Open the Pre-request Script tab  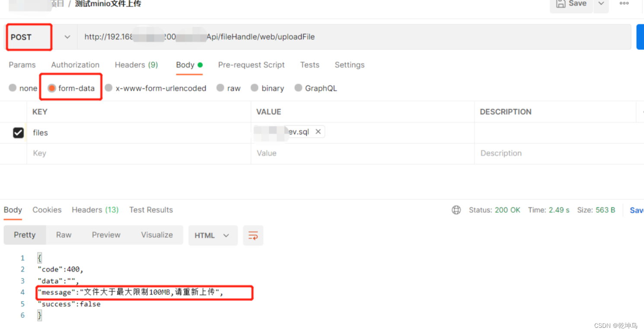[x=251, y=65]
